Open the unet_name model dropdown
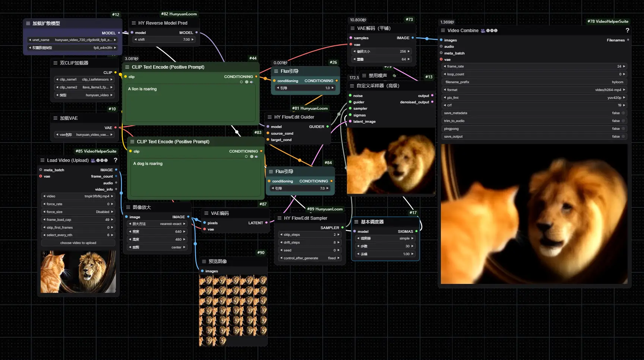 click(x=72, y=40)
